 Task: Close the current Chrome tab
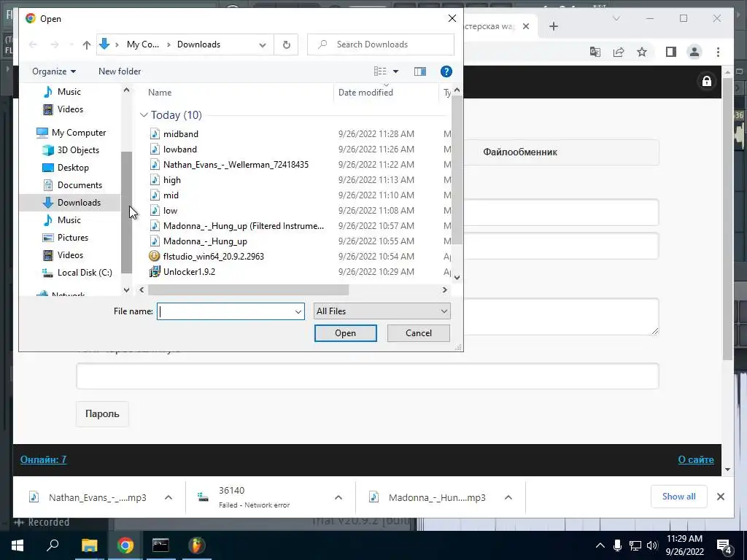pyautogui.click(x=526, y=26)
